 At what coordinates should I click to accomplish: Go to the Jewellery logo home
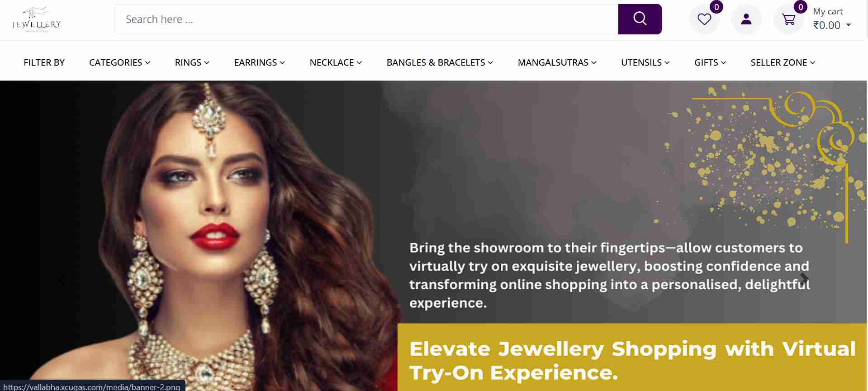[36, 19]
